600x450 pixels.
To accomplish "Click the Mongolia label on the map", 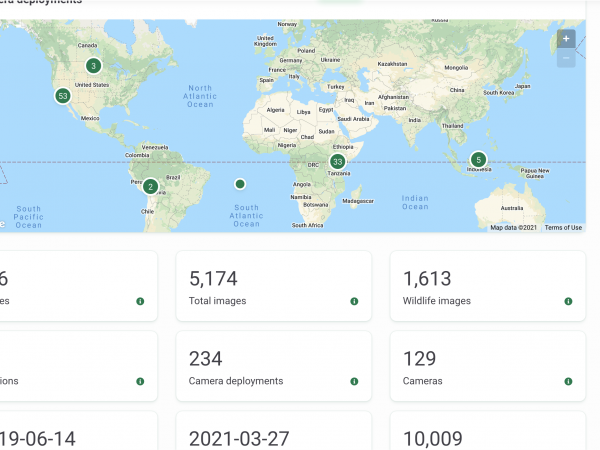I will pyautogui.click(x=456, y=68).
